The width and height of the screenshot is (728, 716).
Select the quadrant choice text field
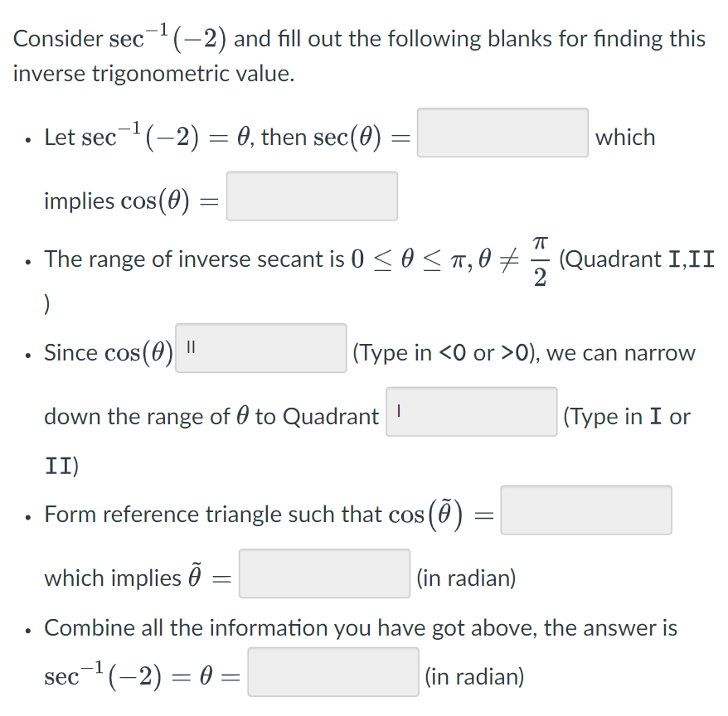472,412
